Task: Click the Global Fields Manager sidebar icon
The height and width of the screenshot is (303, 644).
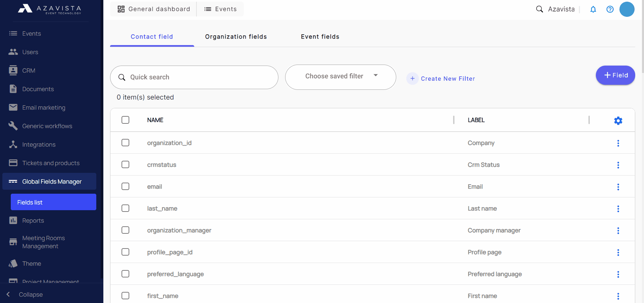Action: [x=13, y=181]
